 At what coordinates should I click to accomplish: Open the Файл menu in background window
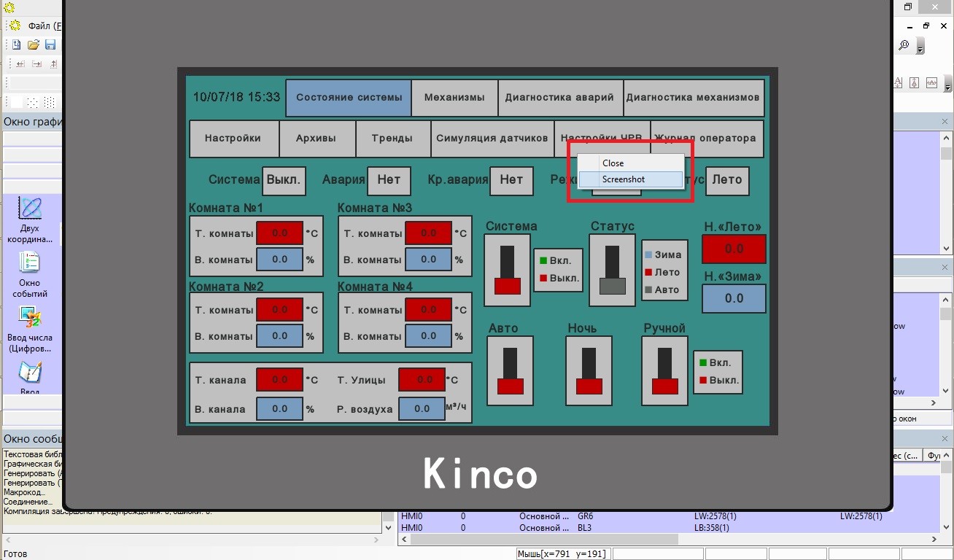coord(44,26)
